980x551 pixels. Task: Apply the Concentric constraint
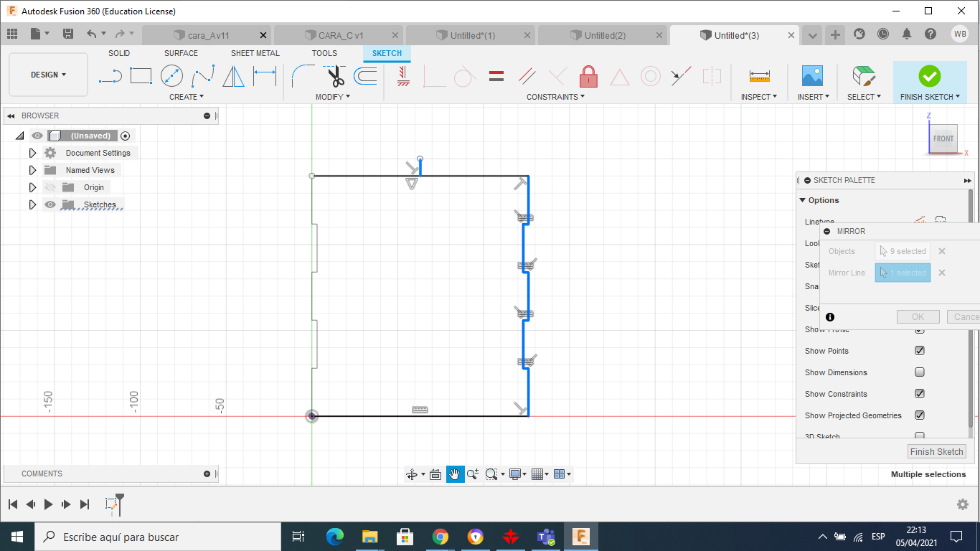click(651, 76)
